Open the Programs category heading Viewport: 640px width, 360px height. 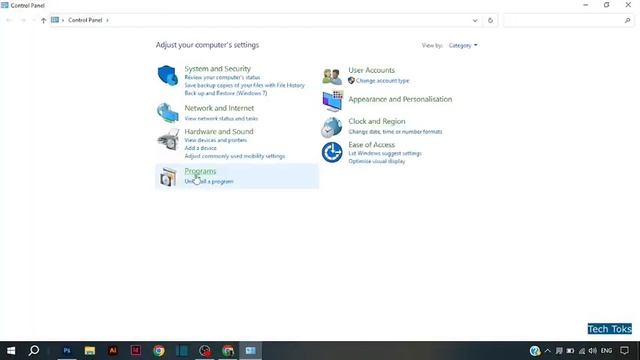[200, 171]
